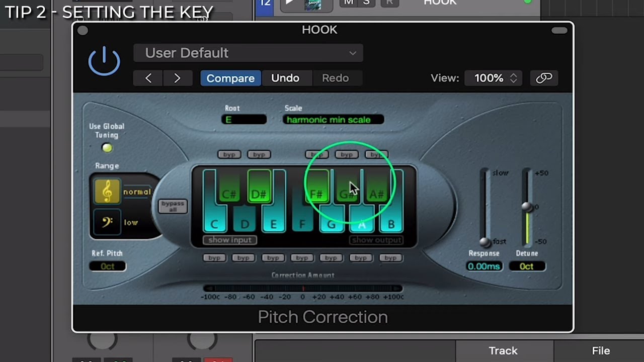The height and width of the screenshot is (362, 644).
Task: Click the link chain icon
Action: 544,78
